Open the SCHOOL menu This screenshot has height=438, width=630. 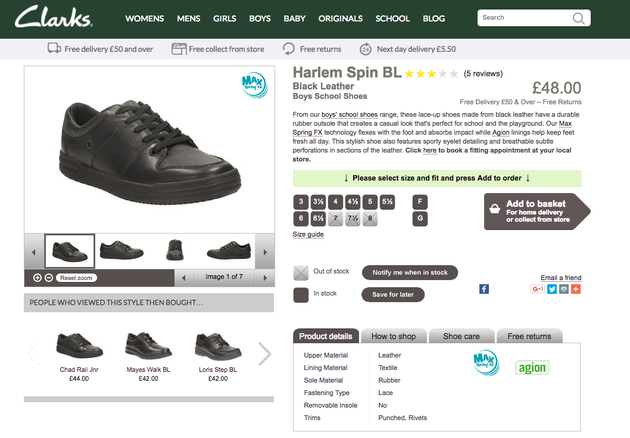point(393,18)
